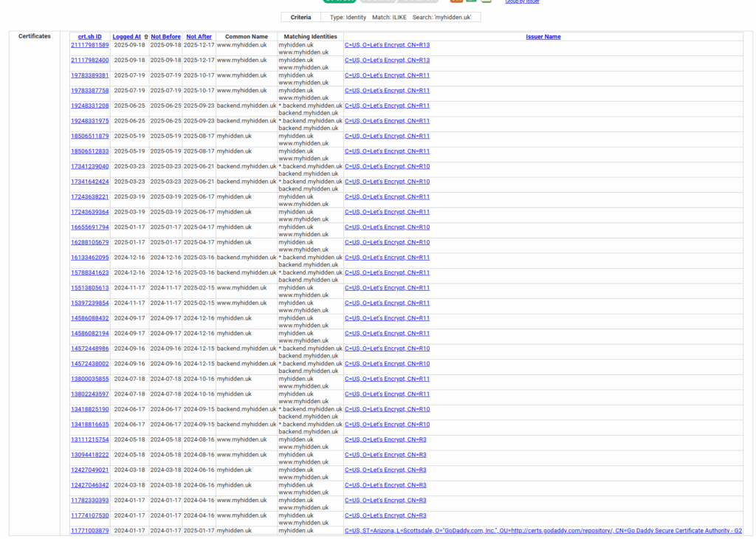The height and width of the screenshot is (539, 756).
Task: Open certificate ID 17243639364
Action: pyautogui.click(x=89, y=212)
